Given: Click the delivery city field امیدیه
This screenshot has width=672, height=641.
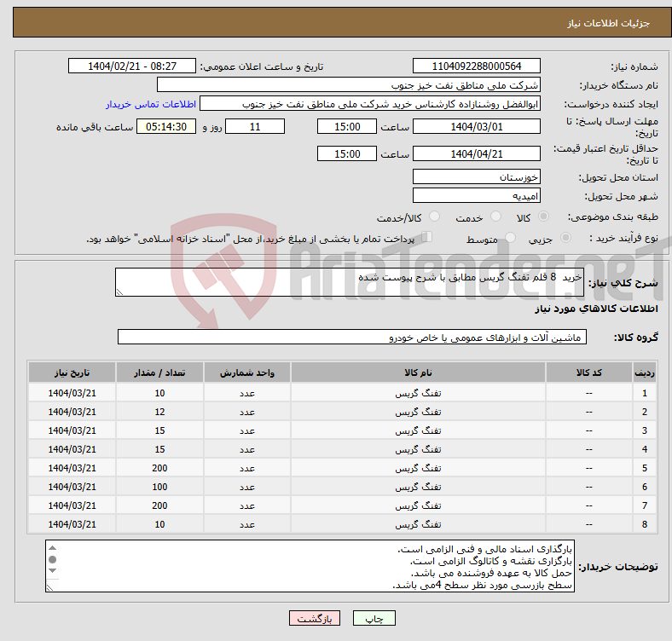Looking at the screenshot, I should [x=476, y=195].
